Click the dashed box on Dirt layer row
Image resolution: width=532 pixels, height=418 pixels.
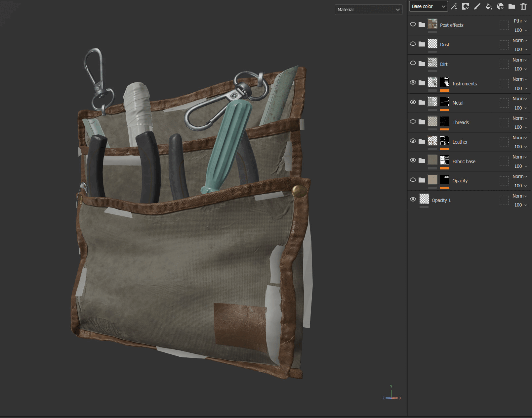coord(504,64)
